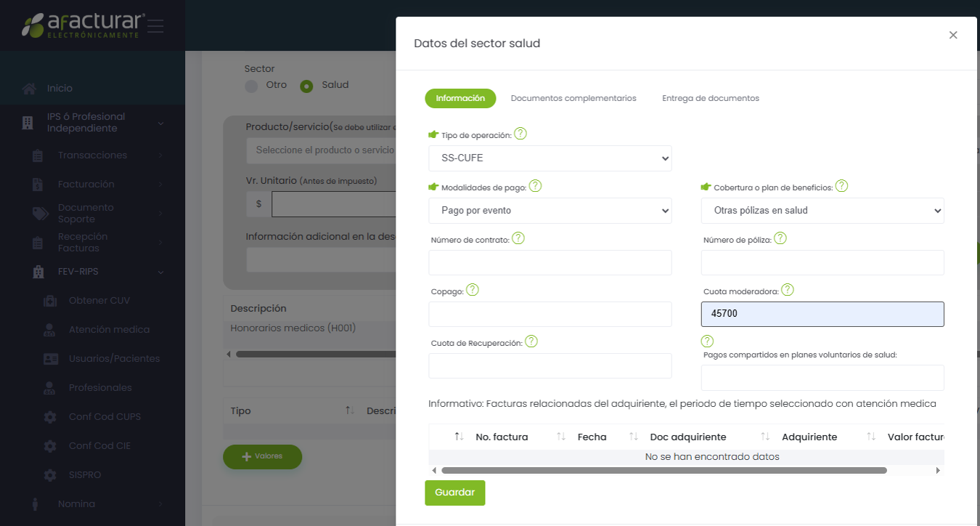
Task: Open help for Número de póliza
Action: click(x=780, y=238)
